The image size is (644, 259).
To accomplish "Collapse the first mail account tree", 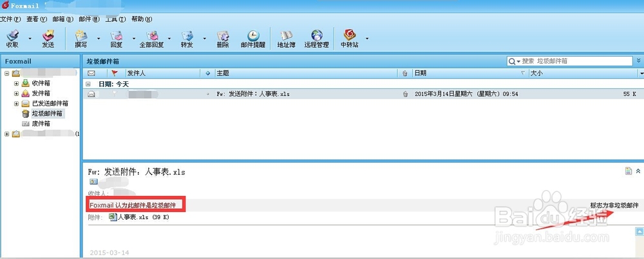I will 6,73.
